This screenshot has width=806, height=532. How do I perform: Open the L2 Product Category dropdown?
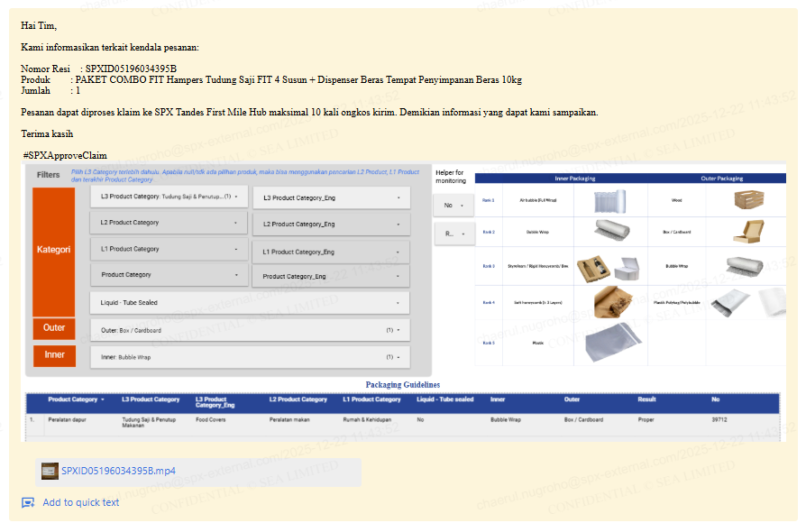tap(169, 223)
